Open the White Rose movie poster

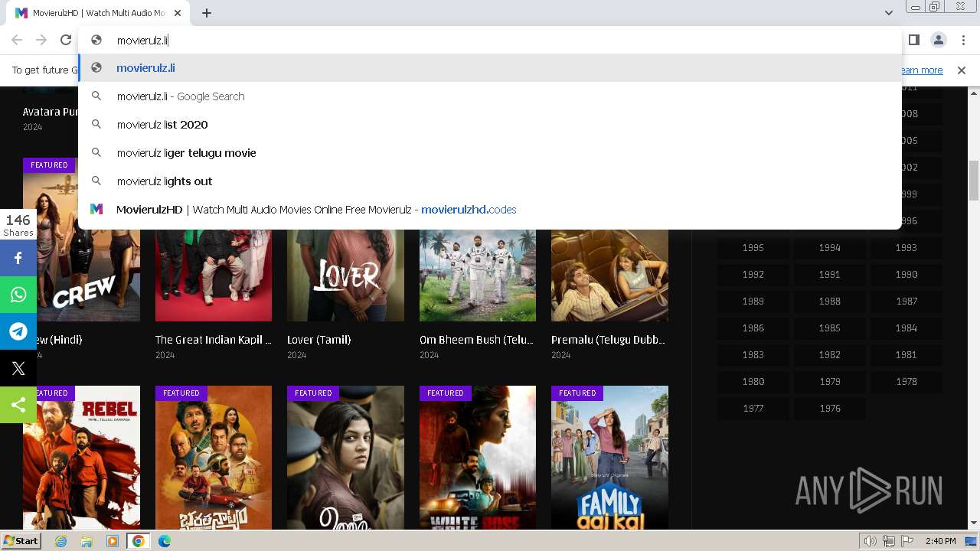coord(478,458)
